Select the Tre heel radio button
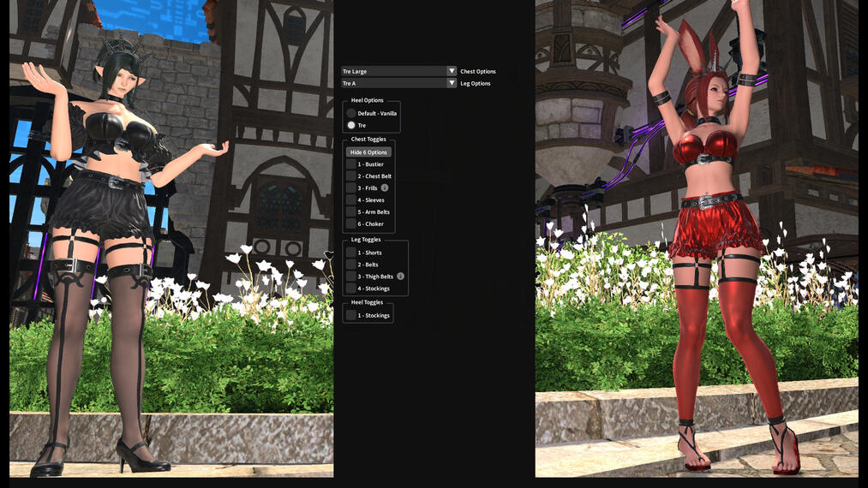Image resolution: width=868 pixels, height=488 pixels. (x=351, y=125)
